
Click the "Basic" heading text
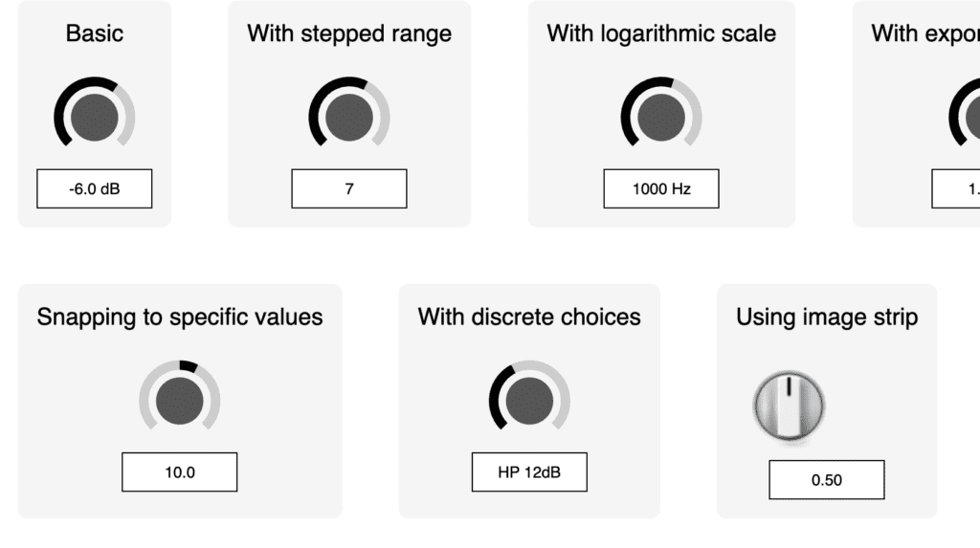tap(95, 33)
